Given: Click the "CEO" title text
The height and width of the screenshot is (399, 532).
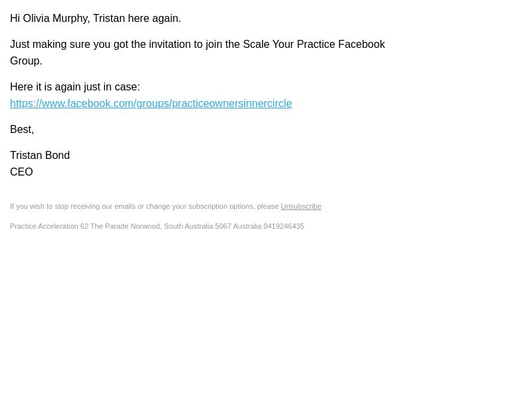Looking at the screenshot, I should tap(21, 172).
